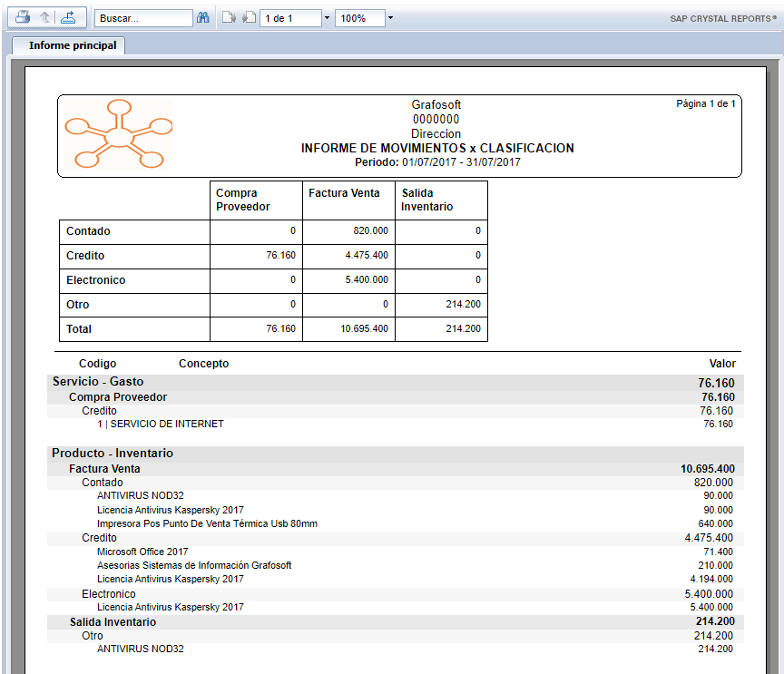Open the zoom level dropdown arrow
Screen dimensions: 784x674
click(390, 18)
